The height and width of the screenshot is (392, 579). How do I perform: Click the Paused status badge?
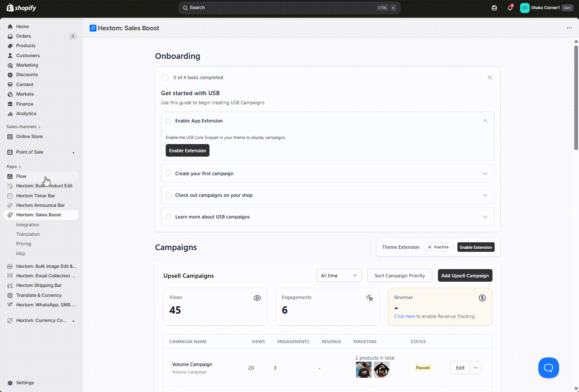[x=423, y=368]
